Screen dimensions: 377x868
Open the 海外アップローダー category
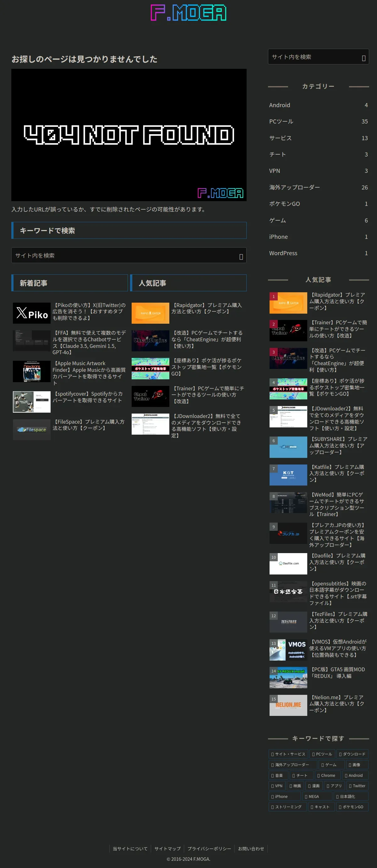[318, 187]
